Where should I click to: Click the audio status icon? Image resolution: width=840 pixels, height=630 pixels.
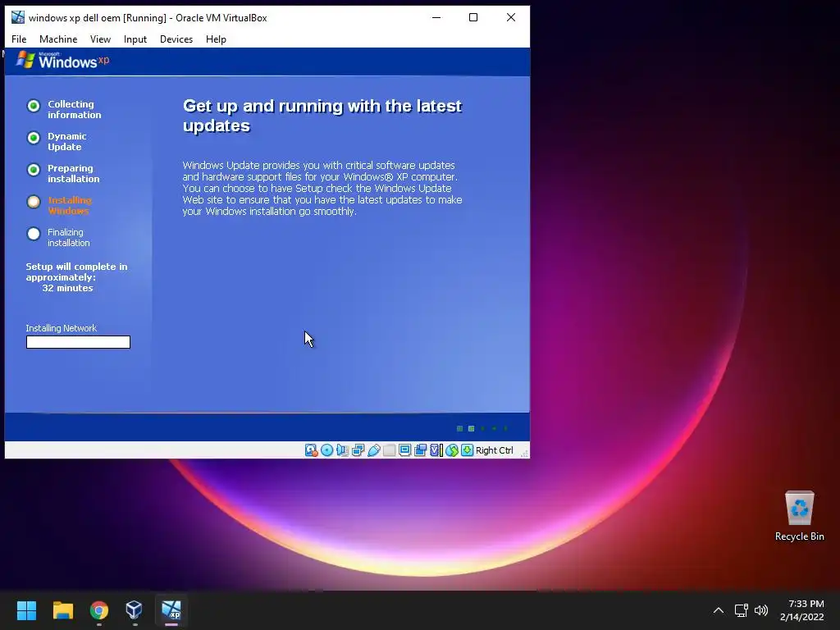point(342,450)
